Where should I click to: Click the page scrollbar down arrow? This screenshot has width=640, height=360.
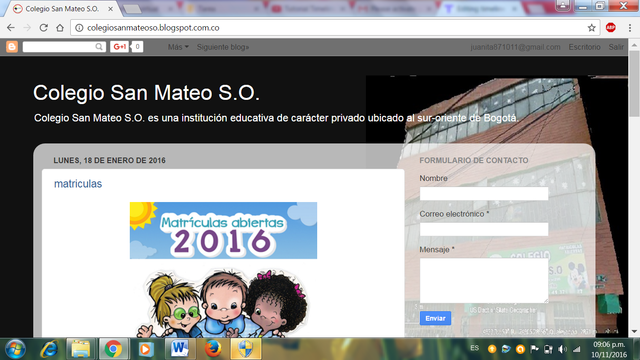634,331
